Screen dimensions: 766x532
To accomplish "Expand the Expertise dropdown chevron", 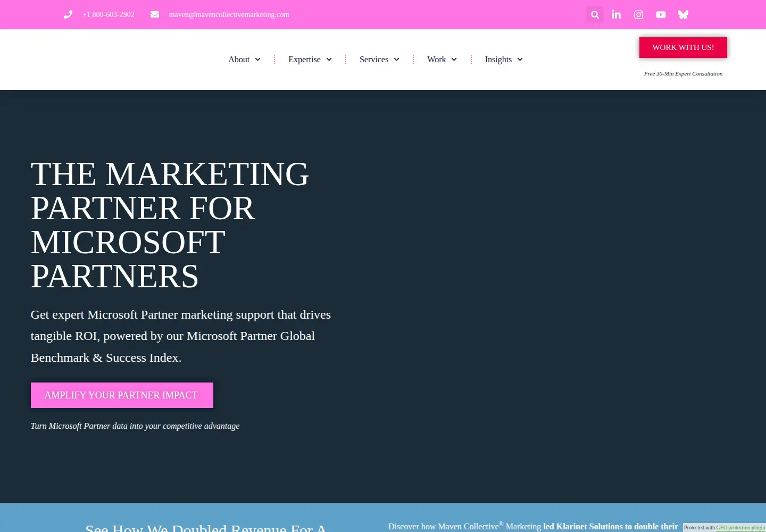I will click(x=329, y=60).
